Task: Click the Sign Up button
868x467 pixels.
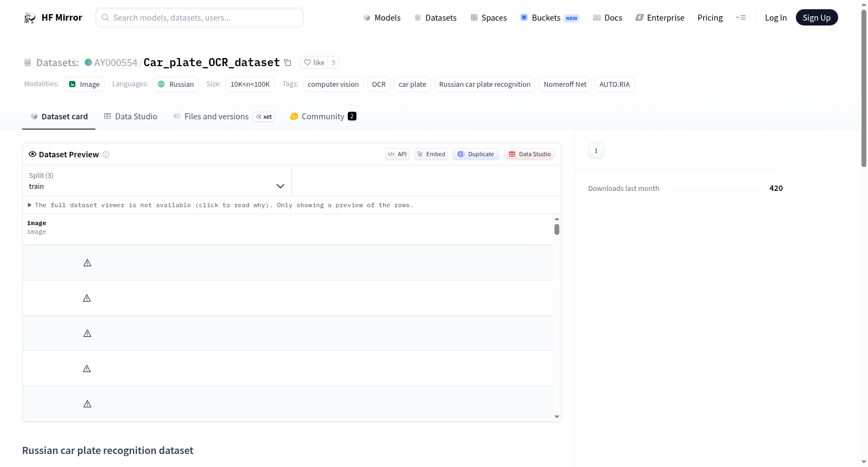Action: pos(816,18)
